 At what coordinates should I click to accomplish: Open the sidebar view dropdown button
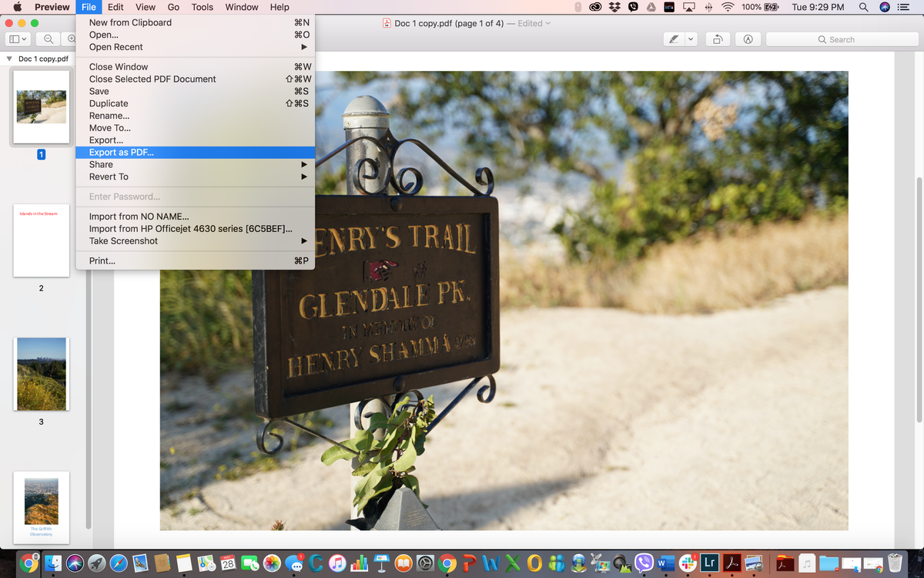18,39
